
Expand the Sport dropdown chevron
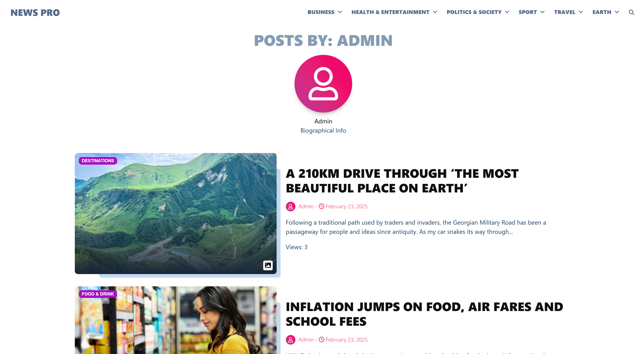click(542, 12)
